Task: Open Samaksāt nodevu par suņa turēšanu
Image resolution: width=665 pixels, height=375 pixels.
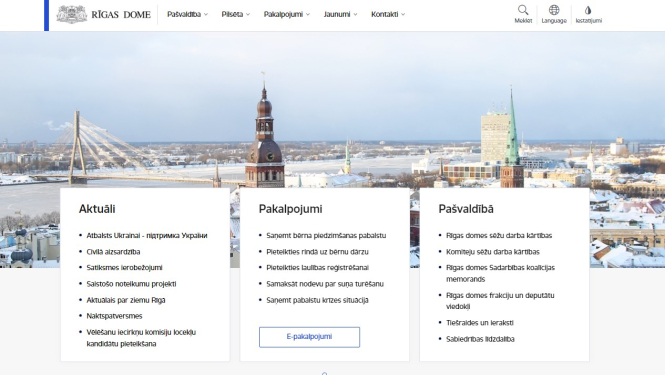Action: pyautogui.click(x=325, y=284)
